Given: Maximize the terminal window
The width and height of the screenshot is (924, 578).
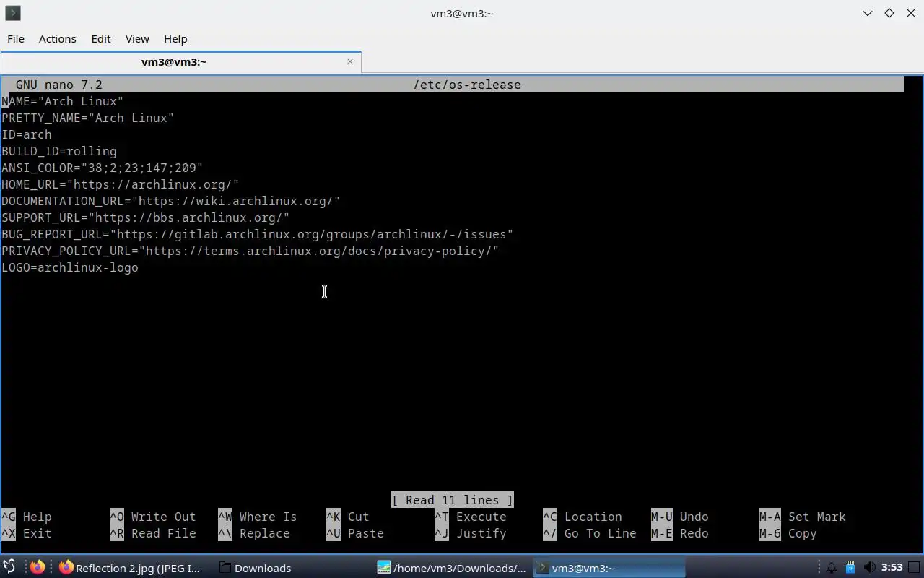Looking at the screenshot, I should [889, 13].
